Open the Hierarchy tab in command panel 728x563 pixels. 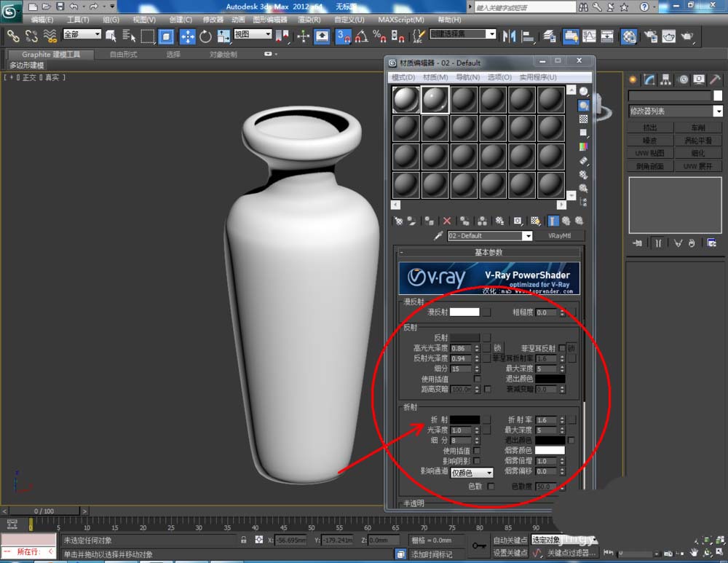tap(666, 79)
